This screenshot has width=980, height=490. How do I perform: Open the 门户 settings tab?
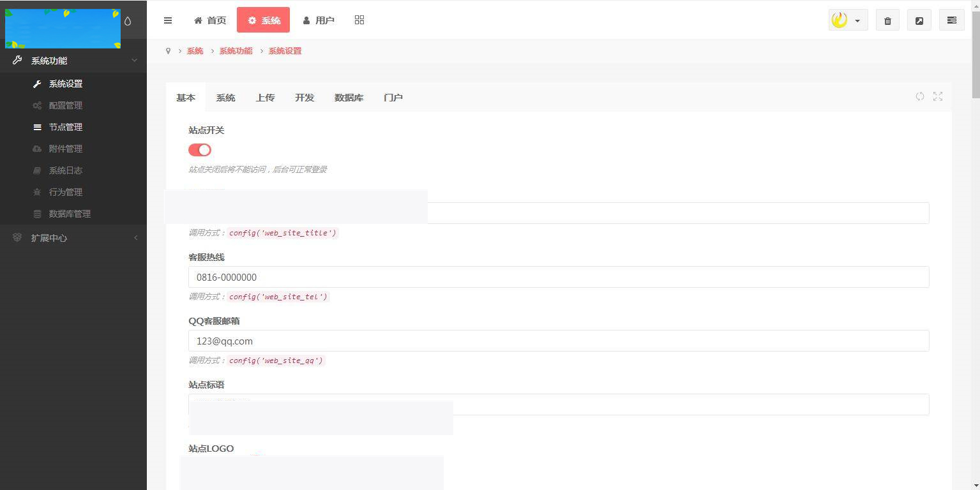(393, 98)
